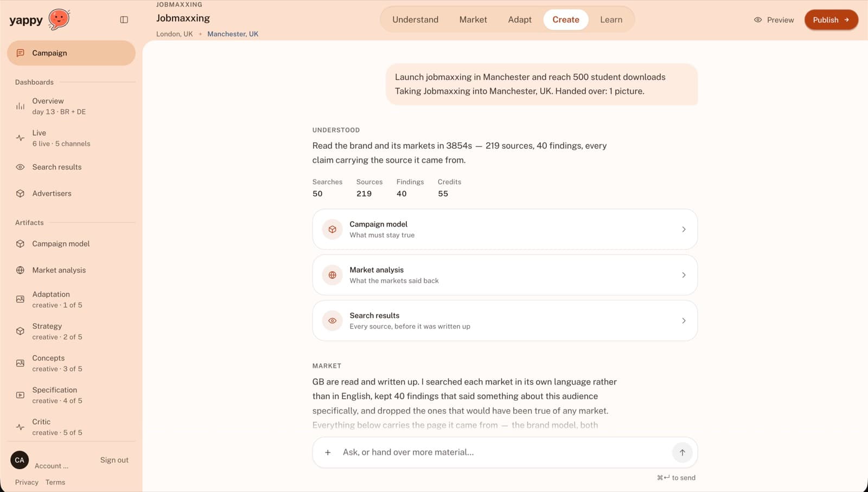Open the Privacy link

click(x=27, y=482)
